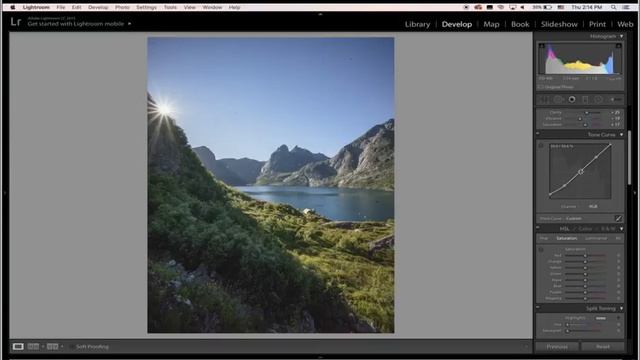This screenshot has height=360, width=640.
Task: Toggle highlight clipping indicator in histogram
Action: [618, 46]
